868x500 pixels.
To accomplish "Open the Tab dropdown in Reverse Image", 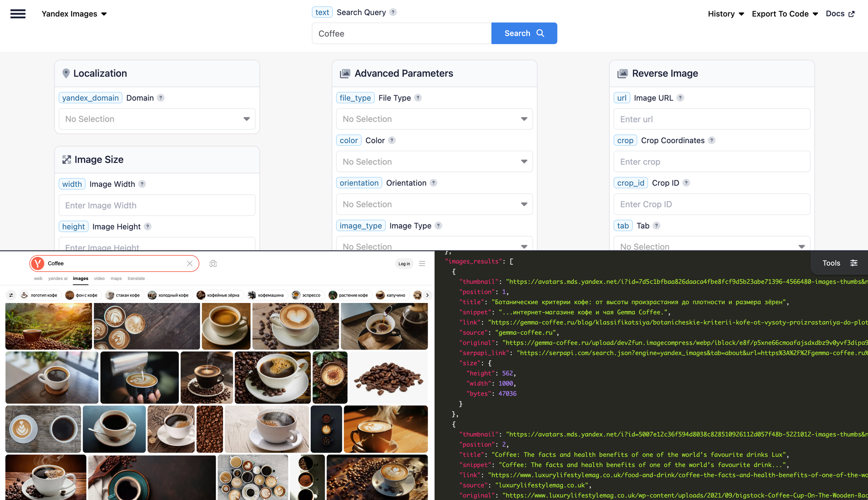I will click(712, 244).
